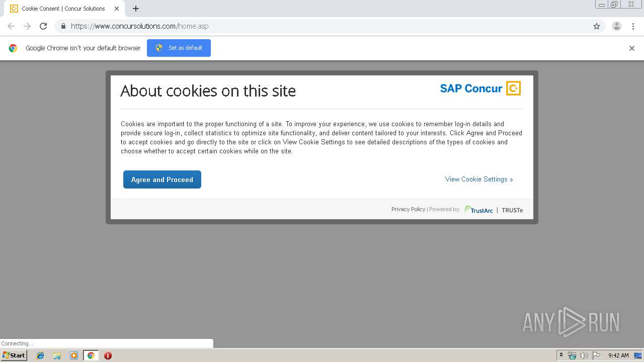Viewport: 644px width, 362px height.
Task: Open Action Center flag icon
Action: (x=596, y=355)
